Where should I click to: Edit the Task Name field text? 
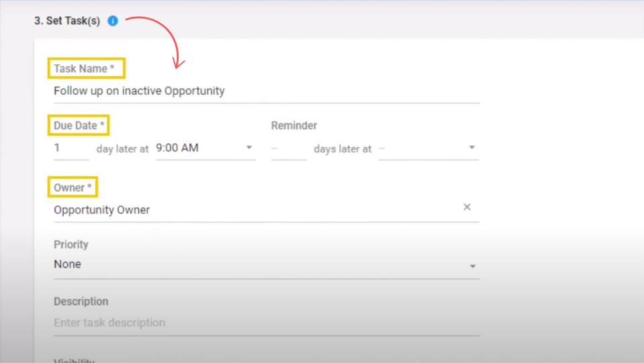point(267,91)
